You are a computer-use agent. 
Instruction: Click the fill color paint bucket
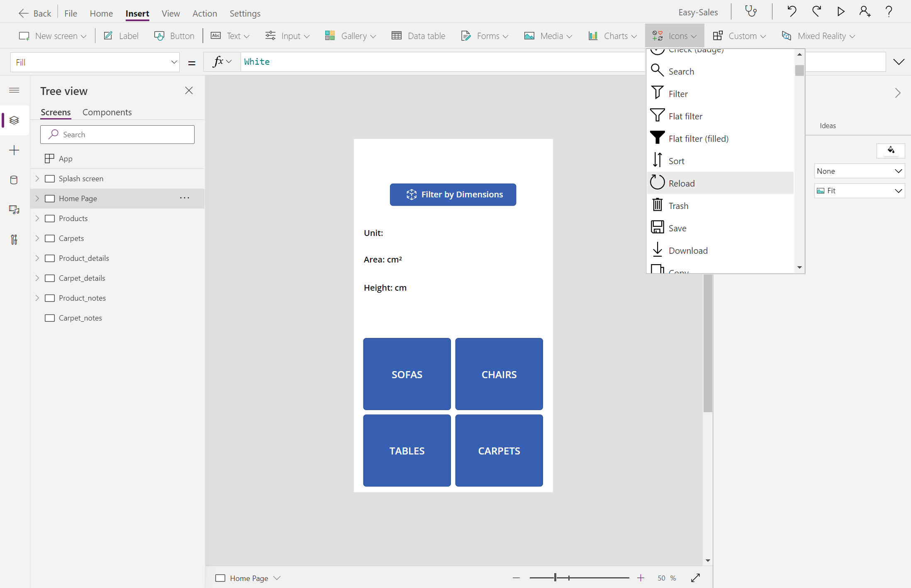tap(890, 150)
